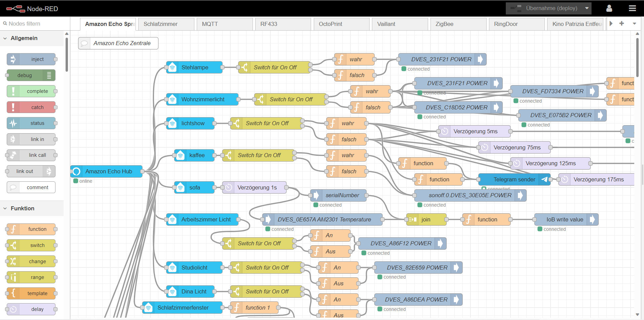Click the switch palette node

click(x=31, y=245)
